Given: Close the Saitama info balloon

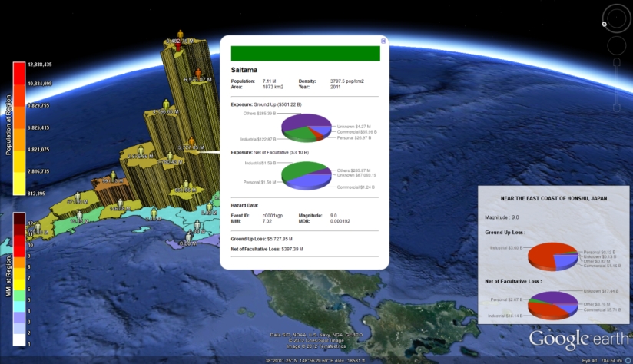Looking at the screenshot, I should click(383, 41).
